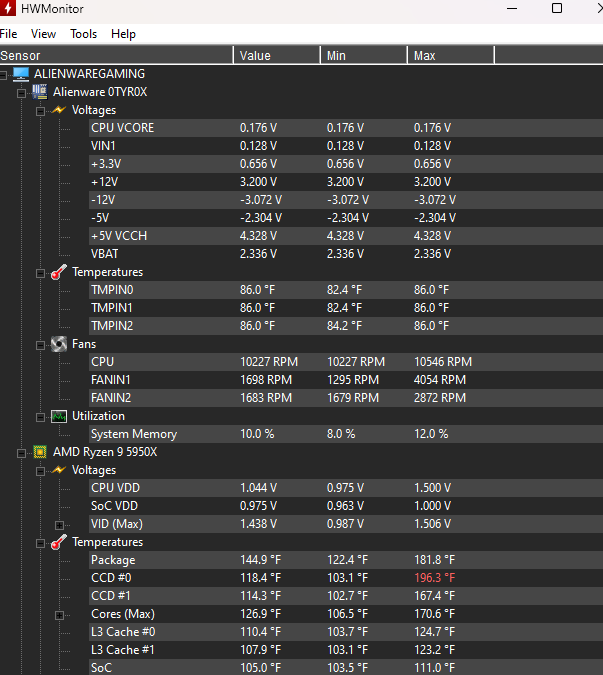This screenshot has height=675, width=603.
Task: Open the View menu
Action: 43,34
